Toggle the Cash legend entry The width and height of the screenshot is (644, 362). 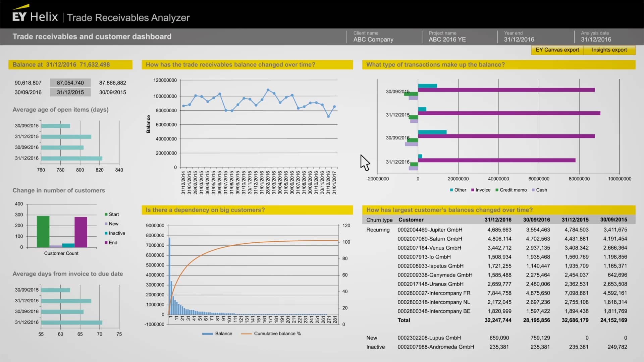pos(540,190)
